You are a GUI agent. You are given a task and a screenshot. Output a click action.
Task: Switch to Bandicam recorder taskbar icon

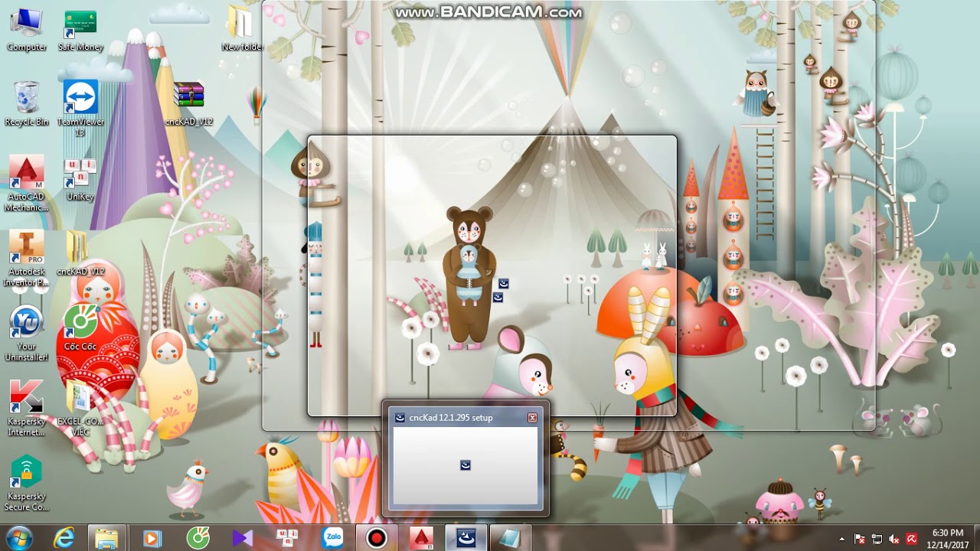tap(377, 538)
